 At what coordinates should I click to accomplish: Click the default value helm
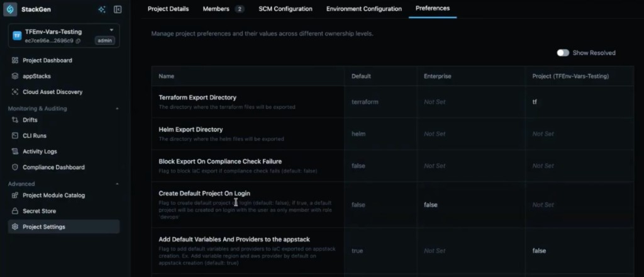pyautogui.click(x=358, y=134)
